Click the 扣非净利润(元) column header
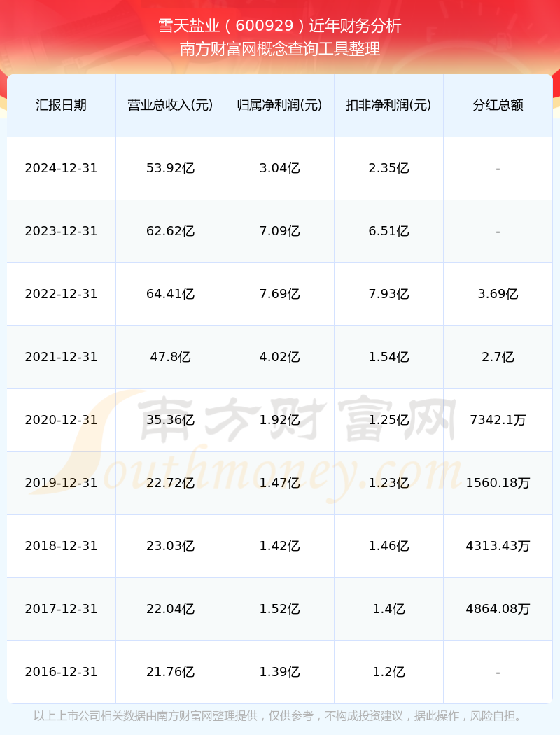The width and height of the screenshot is (560, 735). (x=389, y=105)
